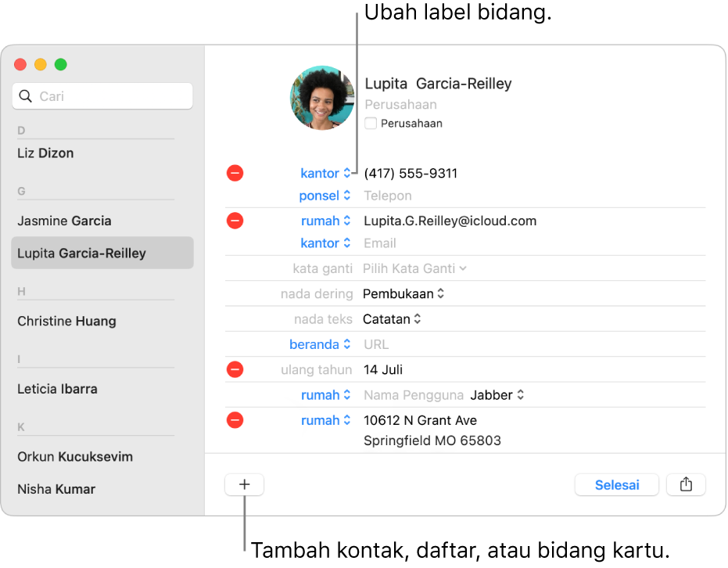Click in the Cari search field
Viewport: 728px width, 568px height.
click(102, 96)
